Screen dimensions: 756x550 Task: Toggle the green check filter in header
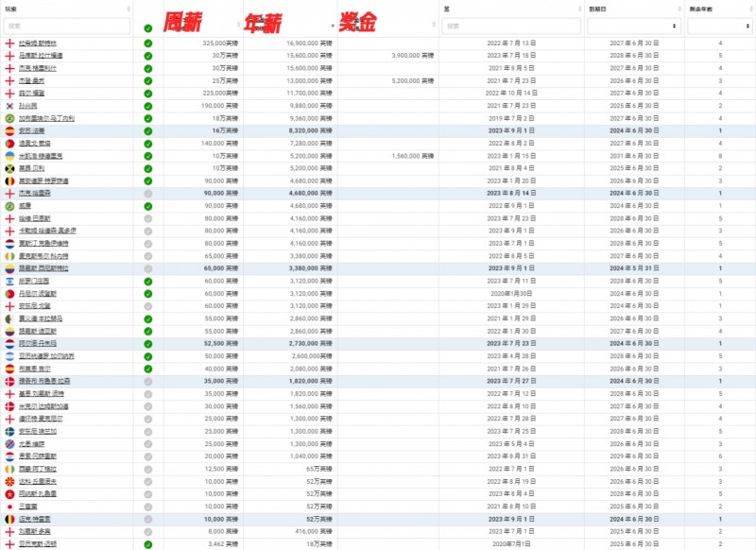(x=148, y=28)
